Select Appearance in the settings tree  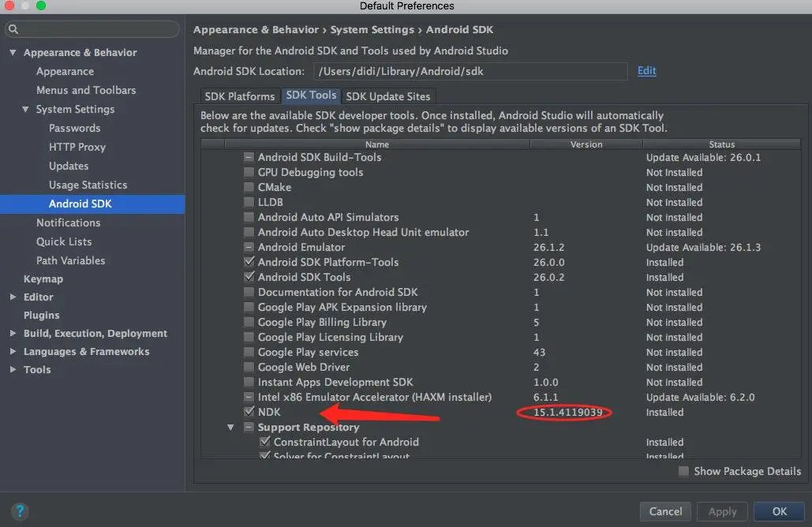(x=65, y=72)
